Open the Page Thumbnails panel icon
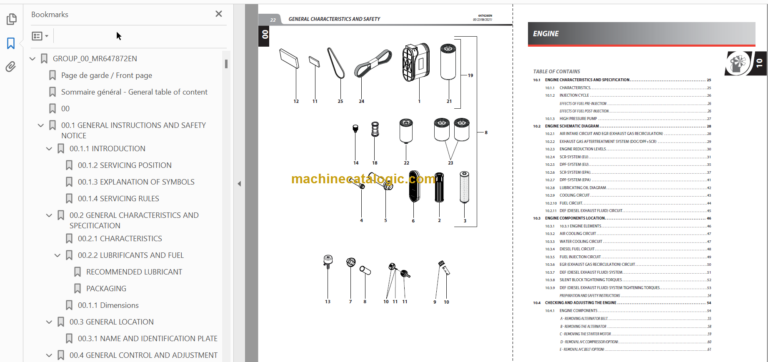The image size is (768, 362). (x=11, y=20)
